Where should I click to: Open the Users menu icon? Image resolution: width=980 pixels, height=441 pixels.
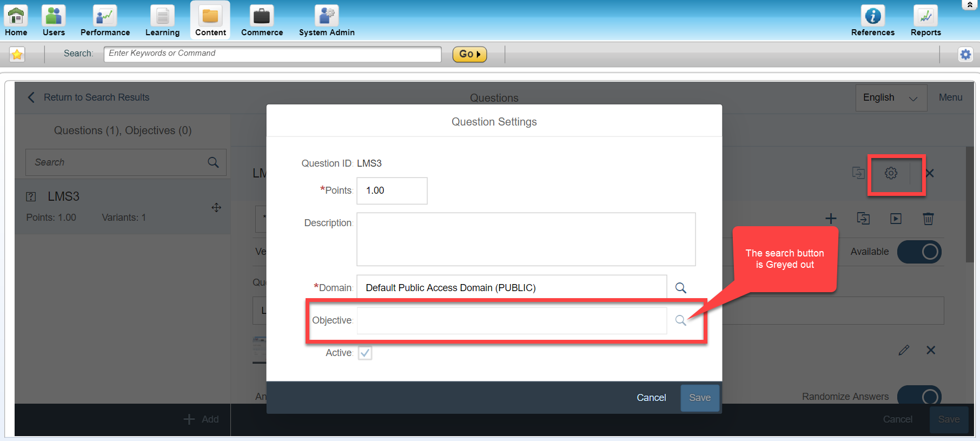[54, 16]
